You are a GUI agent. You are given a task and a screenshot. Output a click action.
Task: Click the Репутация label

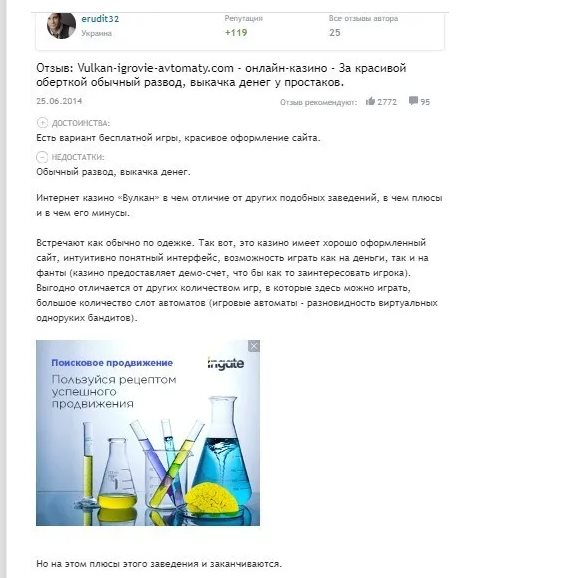click(x=244, y=18)
